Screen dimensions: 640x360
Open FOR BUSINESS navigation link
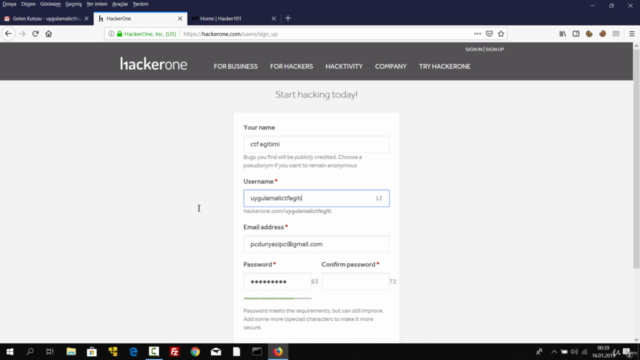pos(236,67)
